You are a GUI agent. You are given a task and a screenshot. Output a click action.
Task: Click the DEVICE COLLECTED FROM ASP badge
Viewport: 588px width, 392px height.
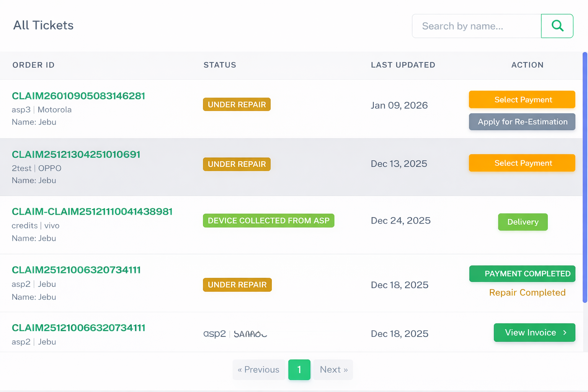[268, 220]
